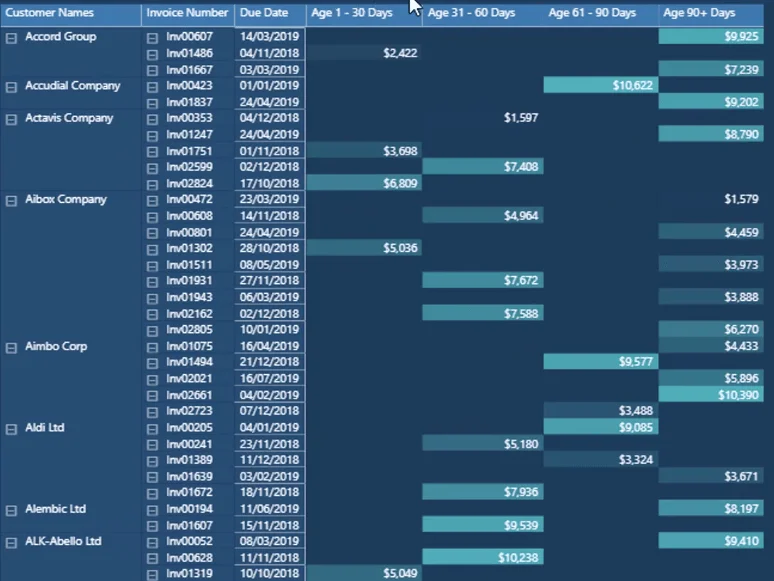Select the $5,036 cell for Inv01302
774x581 pixels.
[x=364, y=248]
